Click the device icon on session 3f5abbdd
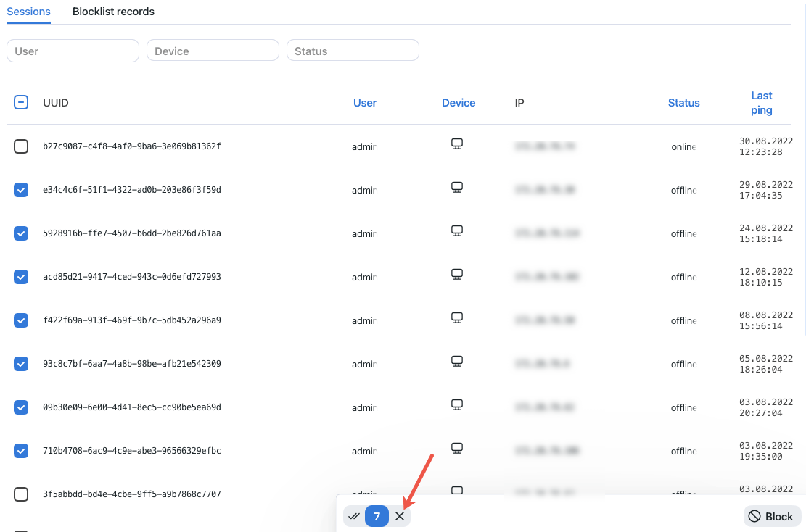 point(457,491)
